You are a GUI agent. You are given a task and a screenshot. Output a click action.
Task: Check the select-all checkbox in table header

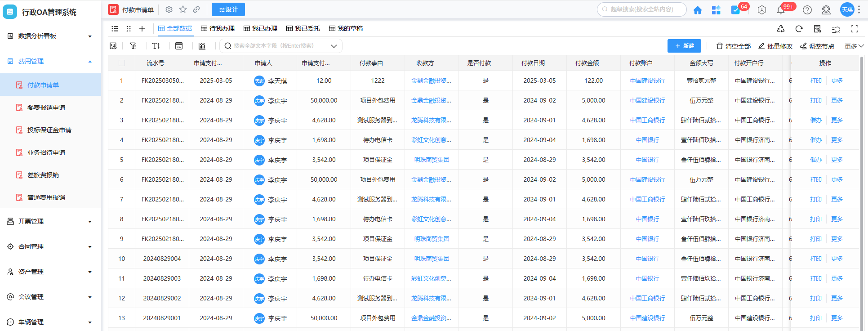pos(122,63)
